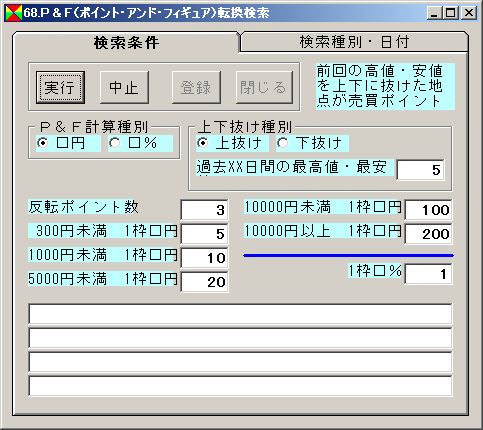
Task: Click the greyed-out 登録 button
Action: click(196, 87)
